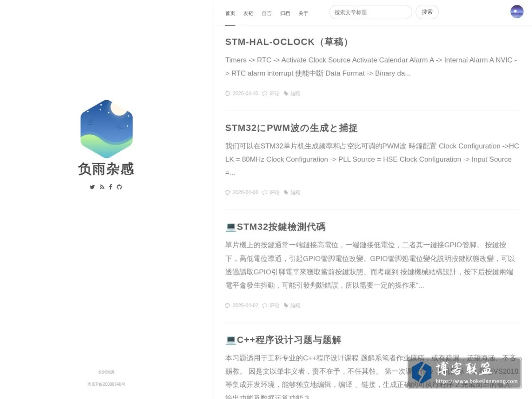532x399 pixels.
Task: Click the 负雨杂感 site title
Action: [106, 169]
